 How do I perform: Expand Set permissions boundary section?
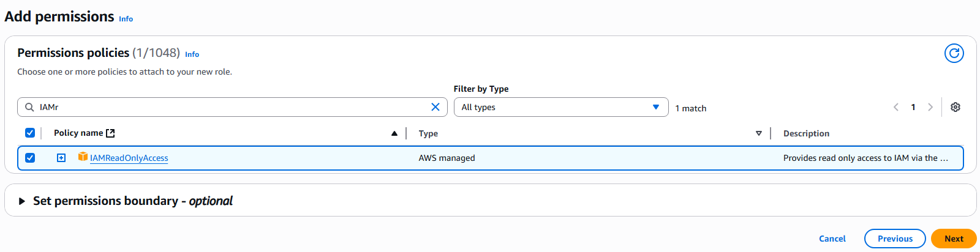coord(22,201)
